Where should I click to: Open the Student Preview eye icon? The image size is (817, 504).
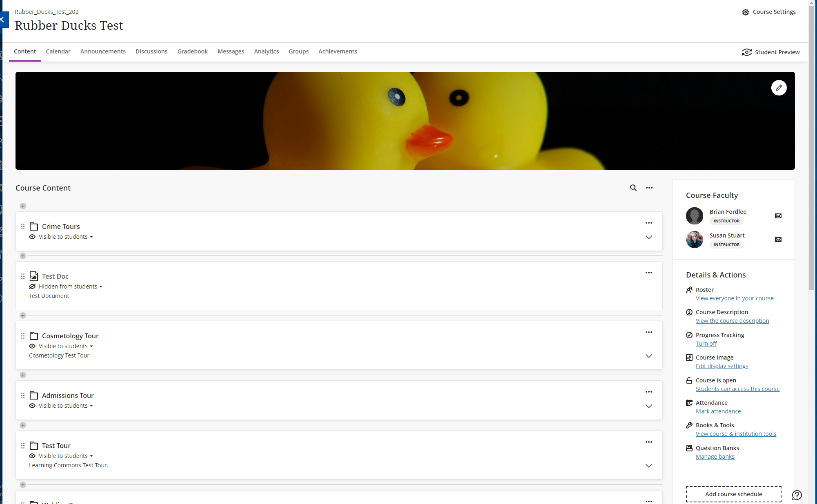tap(746, 52)
